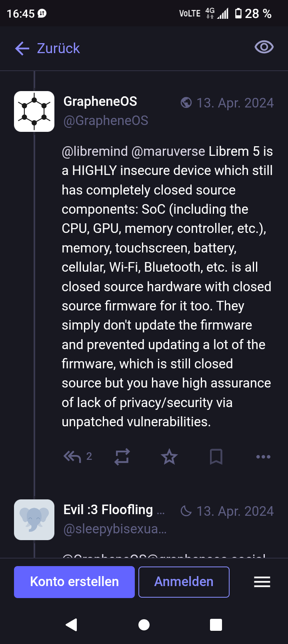Click the GrapheneOS display name
The height and width of the screenshot is (644, 288).
(100, 101)
